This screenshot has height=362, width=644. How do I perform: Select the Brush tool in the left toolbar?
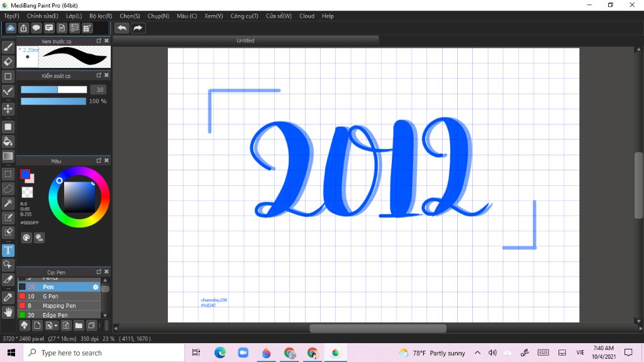[x=8, y=47]
